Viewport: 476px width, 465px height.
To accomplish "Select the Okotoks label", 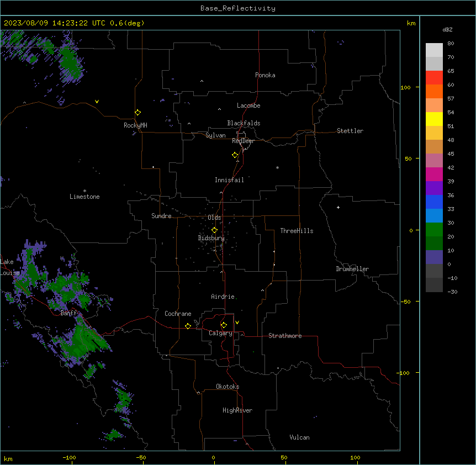I will (x=228, y=387).
